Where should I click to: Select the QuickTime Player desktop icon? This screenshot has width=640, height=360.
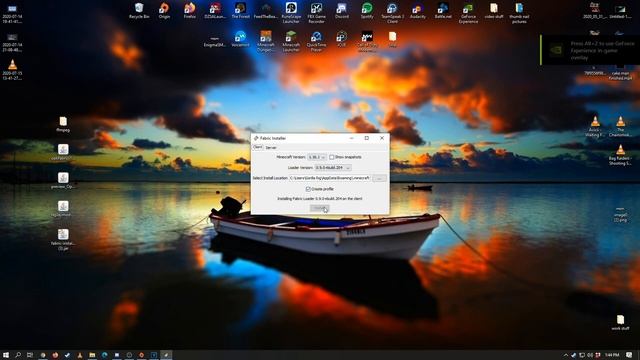click(x=316, y=41)
